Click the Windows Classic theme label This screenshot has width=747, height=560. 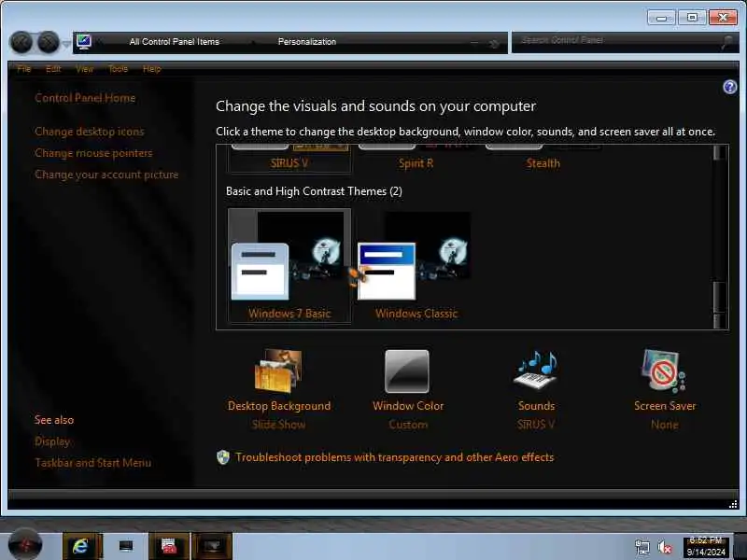click(416, 314)
